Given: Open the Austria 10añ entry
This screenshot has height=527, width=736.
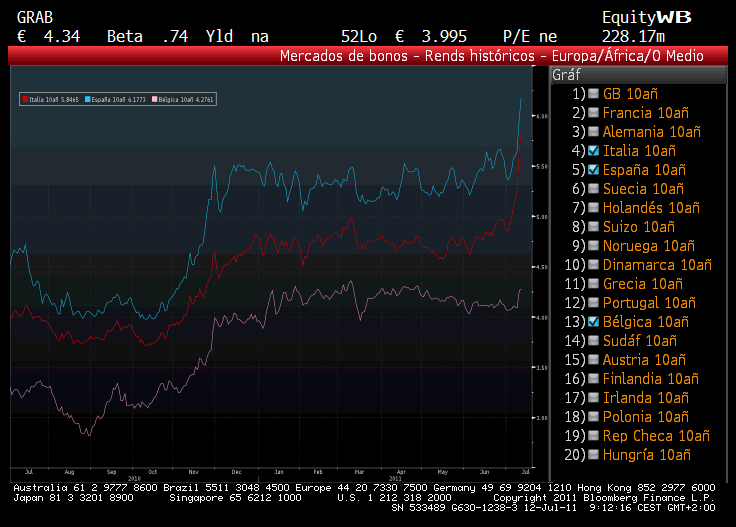Looking at the screenshot, I should click(x=644, y=360).
